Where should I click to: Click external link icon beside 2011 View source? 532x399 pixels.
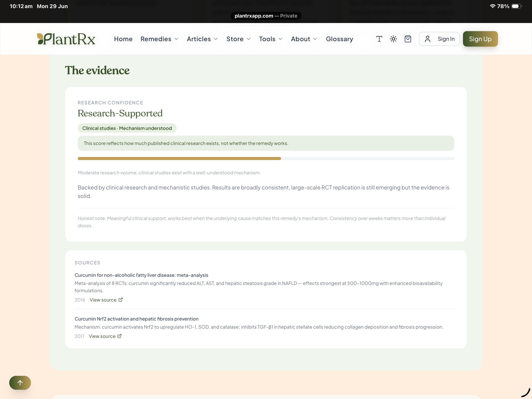[x=119, y=336]
